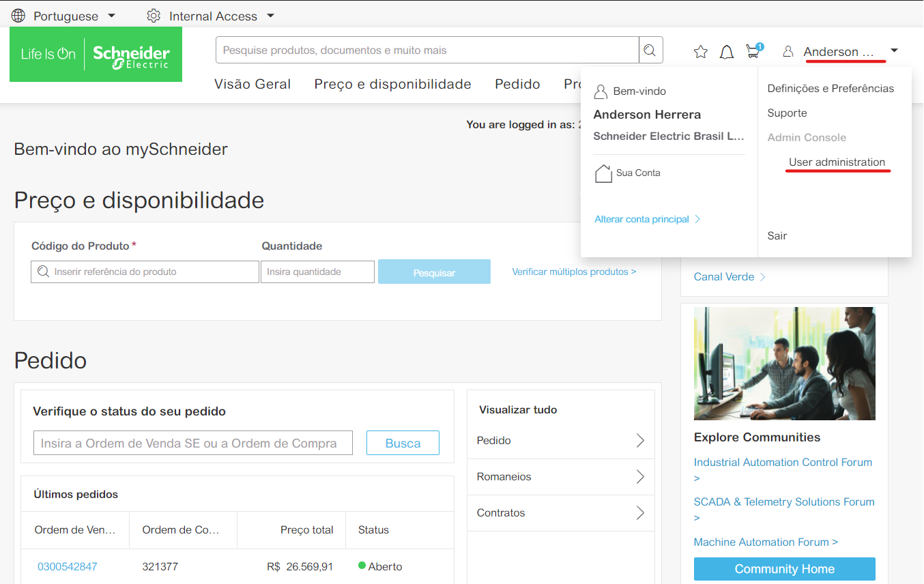Click the green Aberto status dot
The height and width of the screenshot is (584, 924).
[362, 566]
